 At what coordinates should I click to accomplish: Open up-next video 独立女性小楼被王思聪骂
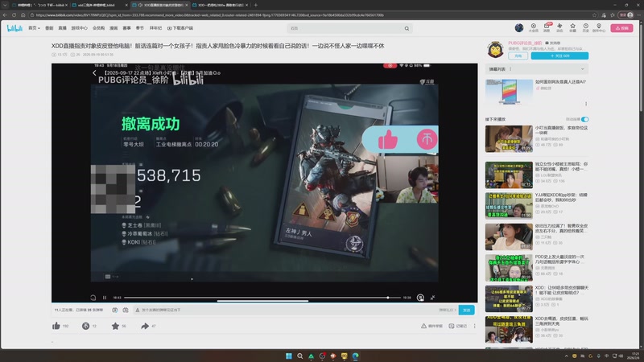[x=509, y=175]
